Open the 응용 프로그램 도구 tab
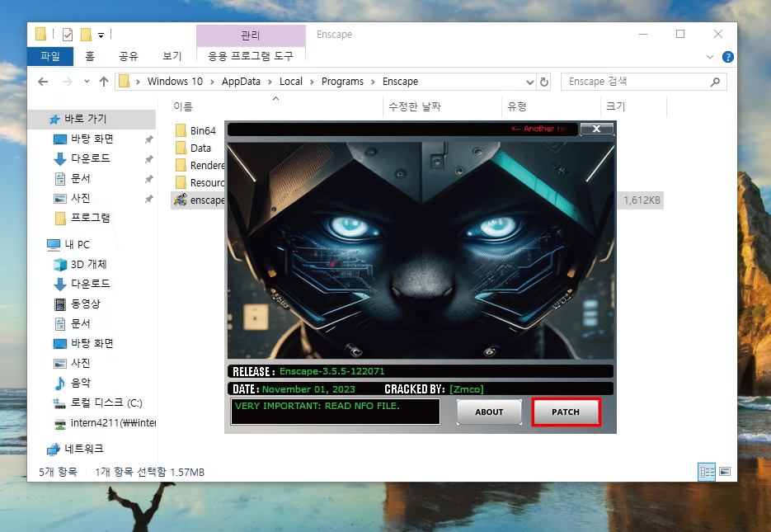The image size is (771, 532). pyautogui.click(x=251, y=56)
